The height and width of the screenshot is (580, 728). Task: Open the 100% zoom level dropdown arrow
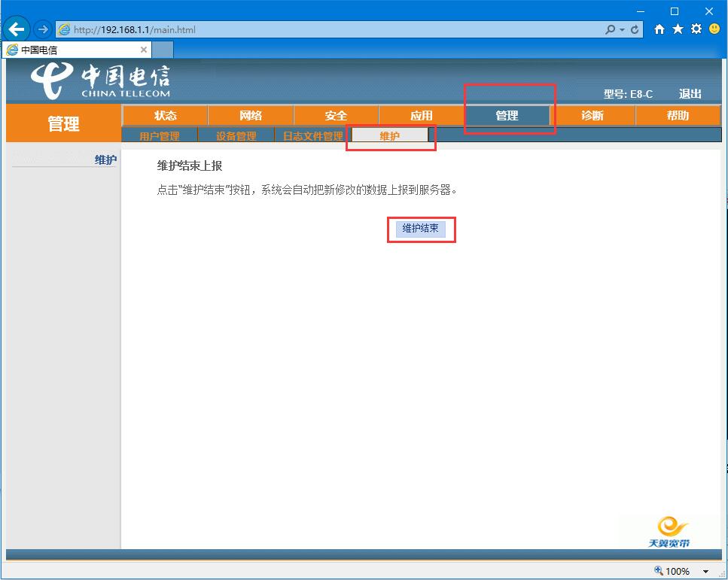point(705,572)
